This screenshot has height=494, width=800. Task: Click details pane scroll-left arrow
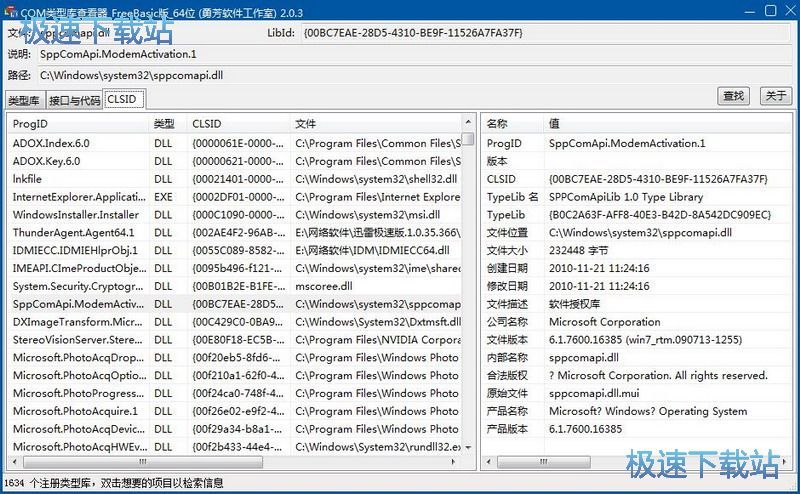[x=489, y=462]
